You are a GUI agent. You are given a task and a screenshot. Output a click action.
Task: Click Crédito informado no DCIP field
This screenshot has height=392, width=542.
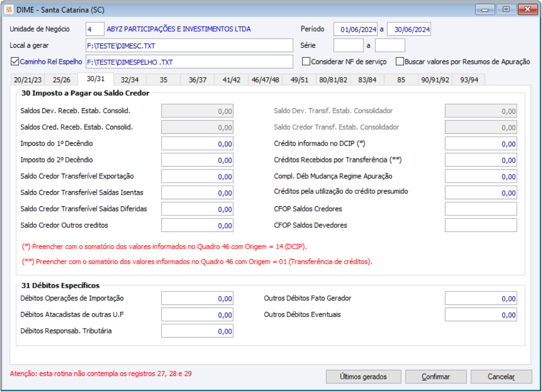(x=481, y=143)
